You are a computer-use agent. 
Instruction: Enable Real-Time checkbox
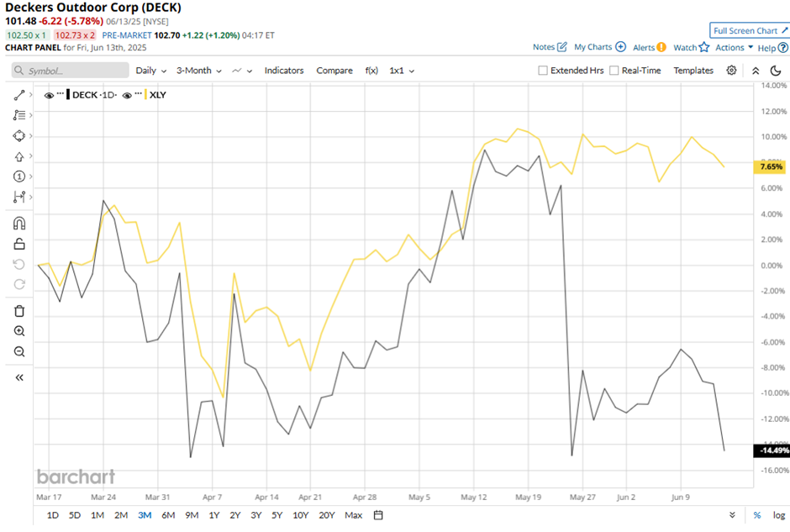614,71
